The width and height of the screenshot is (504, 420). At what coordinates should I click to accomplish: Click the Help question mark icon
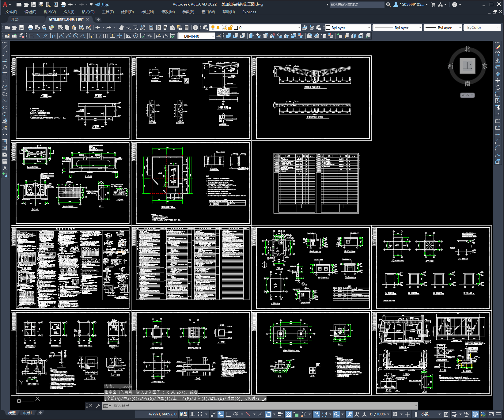(x=455, y=5)
